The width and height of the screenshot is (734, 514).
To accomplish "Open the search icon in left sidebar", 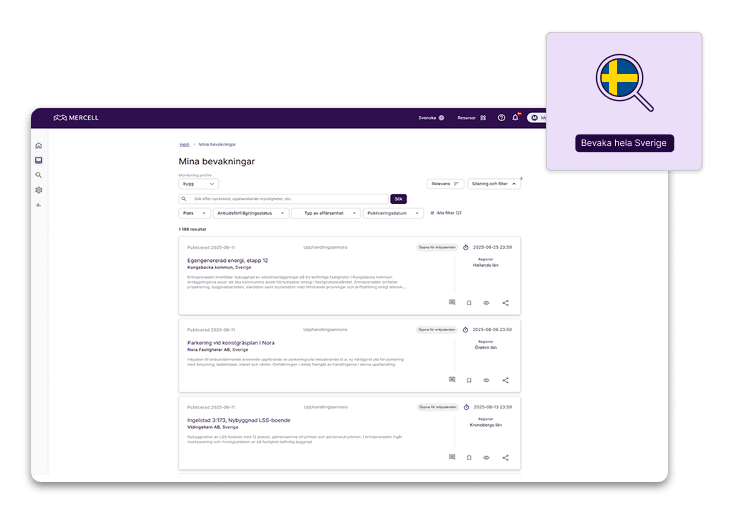I will [39, 175].
